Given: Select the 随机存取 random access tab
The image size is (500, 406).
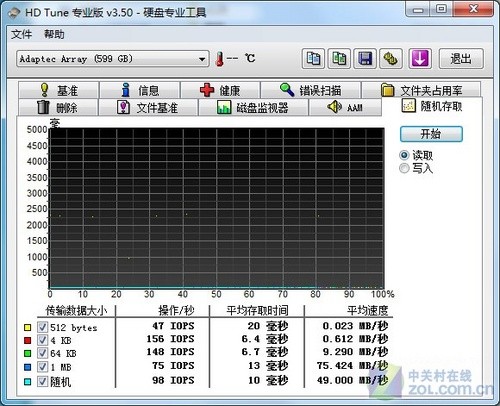Looking at the screenshot, I should 432,106.
